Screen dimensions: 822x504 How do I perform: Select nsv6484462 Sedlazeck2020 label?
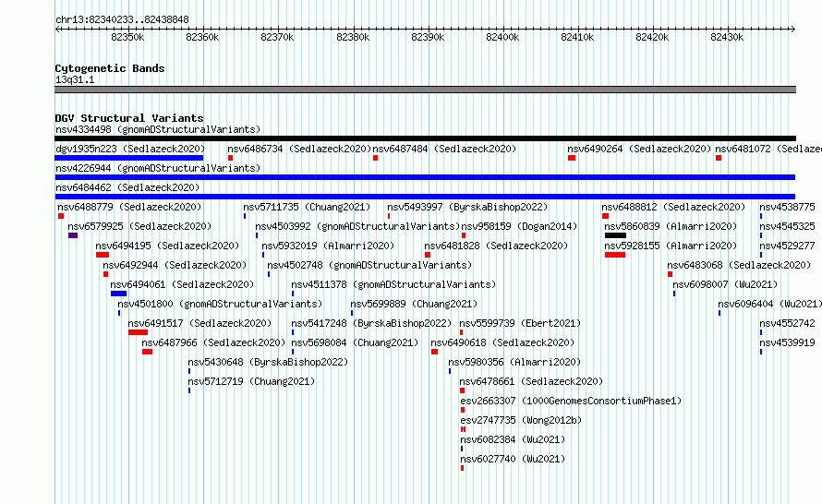pos(127,187)
